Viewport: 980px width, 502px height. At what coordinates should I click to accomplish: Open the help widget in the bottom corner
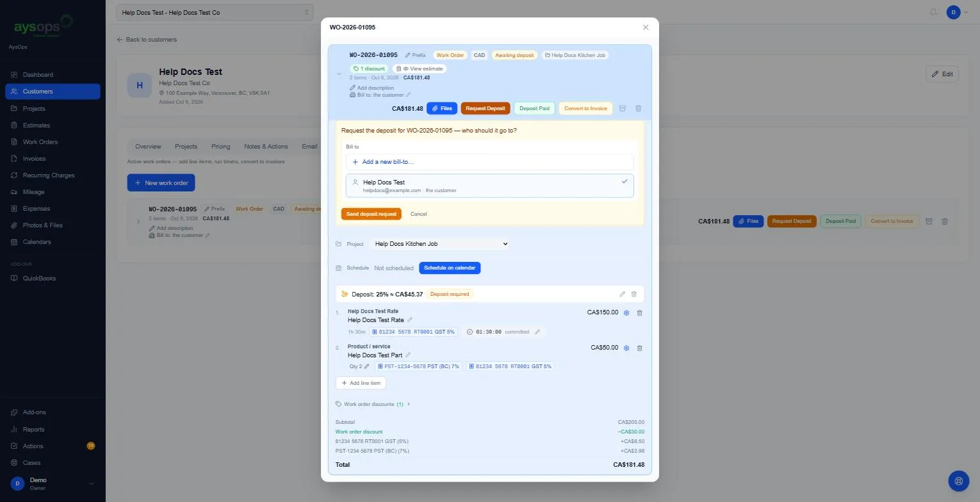(x=958, y=481)
